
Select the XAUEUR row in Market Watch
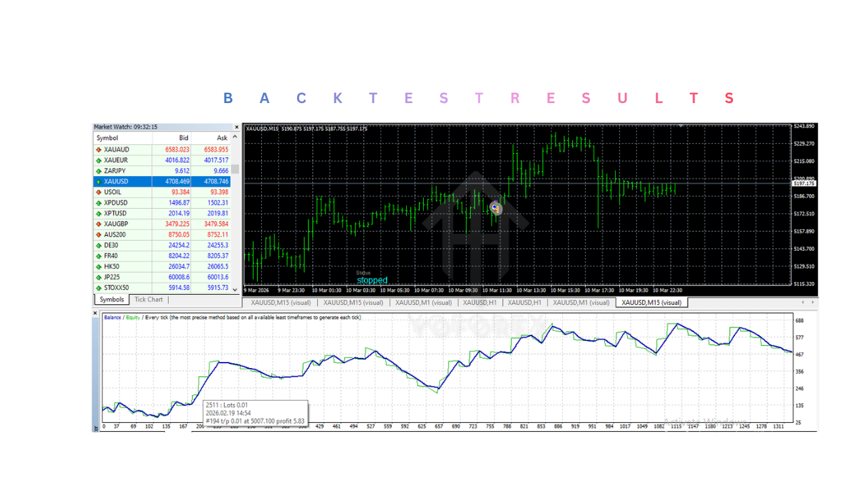122,159
